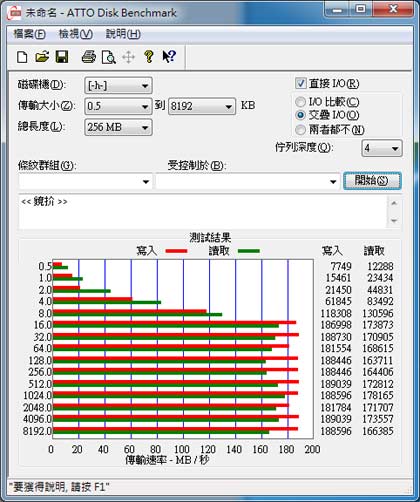The height and width of the screenshot is (502, 420).
Task: Open a saved benchmark file icon
Action: coord(42,57)
